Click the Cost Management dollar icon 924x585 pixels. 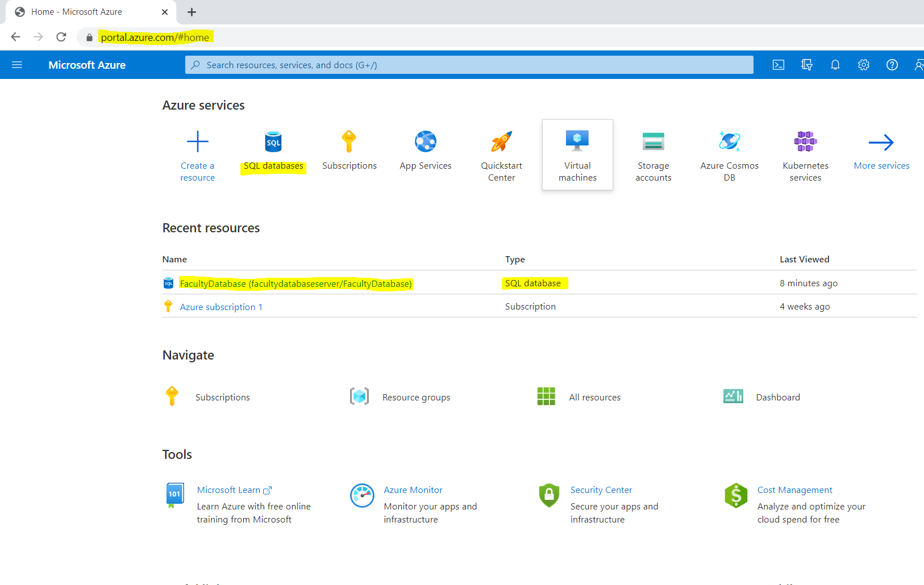pyautogui.click(x=736, y=495)
